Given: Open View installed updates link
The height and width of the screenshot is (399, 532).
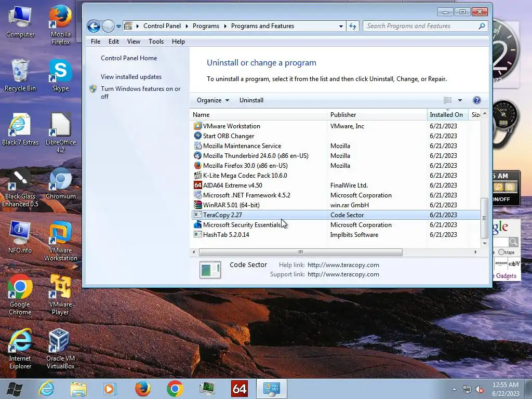Looking at the screenshot, I should [131, 77].
